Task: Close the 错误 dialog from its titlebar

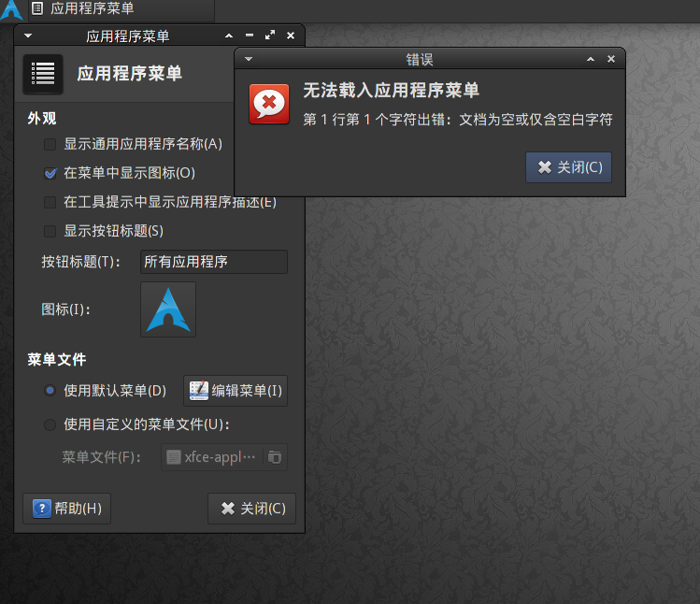Action: 611,59
